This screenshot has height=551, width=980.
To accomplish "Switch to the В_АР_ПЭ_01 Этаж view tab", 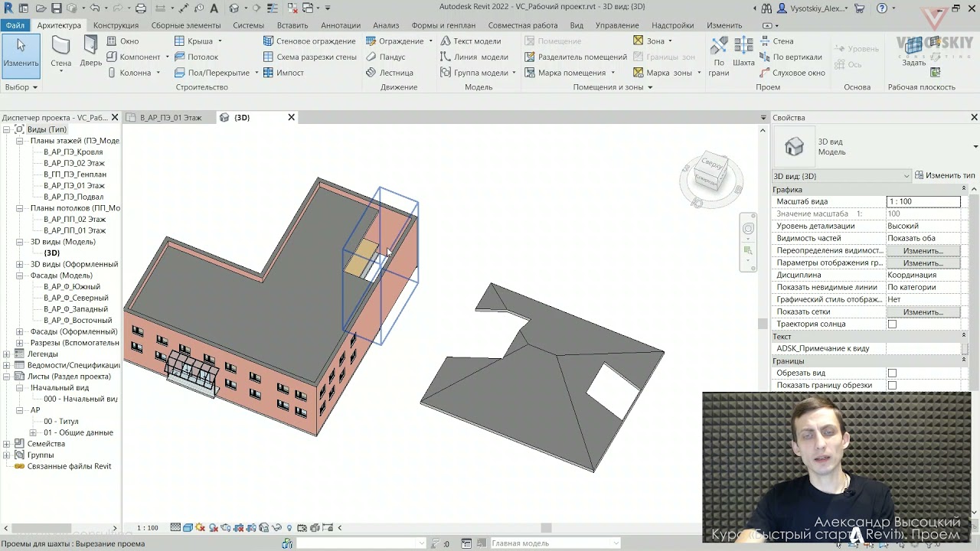I will point(171,118).
